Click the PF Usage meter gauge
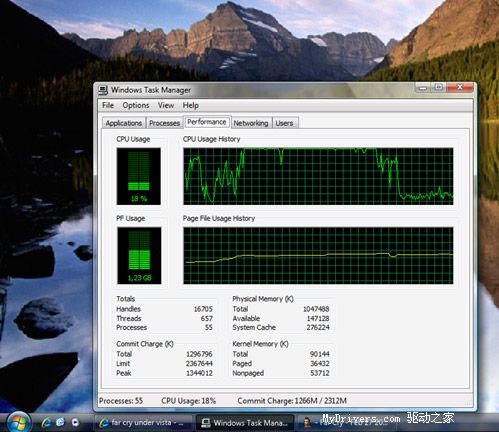Viewport: 499px width, 432px height. click(139, 256)
